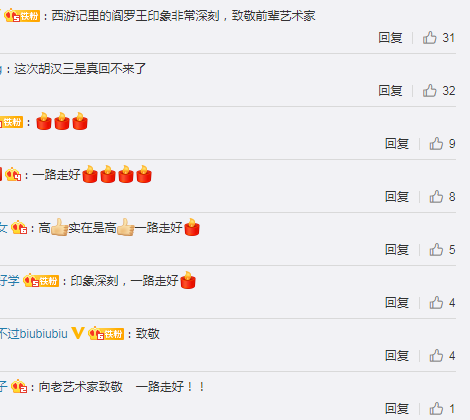The height and width of the screenshot is (420, 470).
Task: Like the comment with 31 likes
Action: coord(430,38)
